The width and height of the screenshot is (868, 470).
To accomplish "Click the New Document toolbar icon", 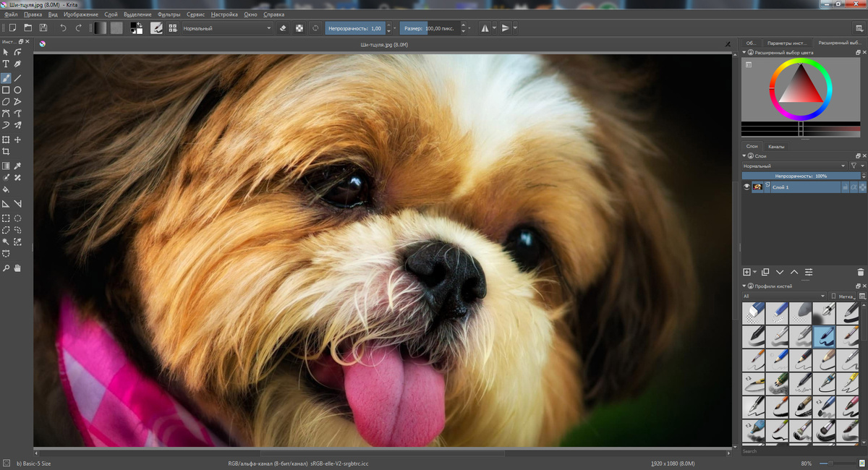I will click(12, 28).
